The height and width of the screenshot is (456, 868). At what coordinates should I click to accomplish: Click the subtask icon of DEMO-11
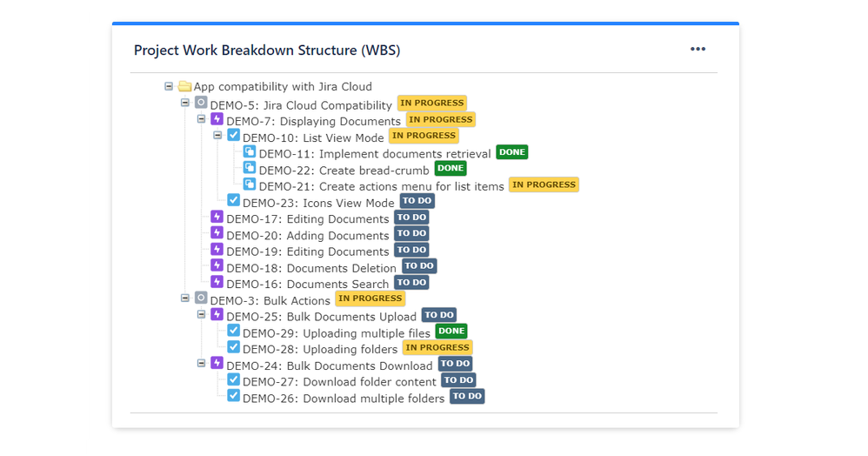[x=250, y=151]
